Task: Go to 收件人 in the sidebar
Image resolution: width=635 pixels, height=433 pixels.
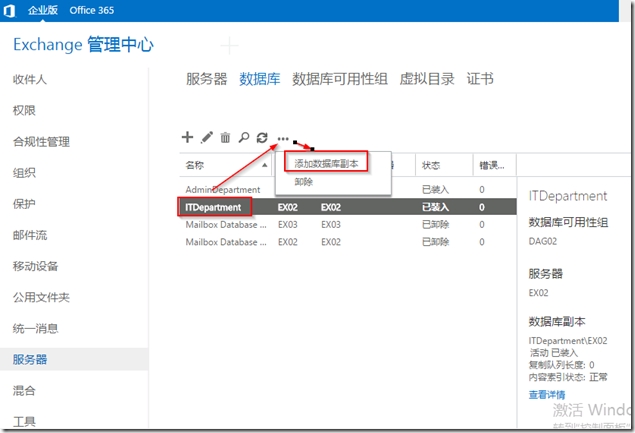Action: click(x=30, y=79)
